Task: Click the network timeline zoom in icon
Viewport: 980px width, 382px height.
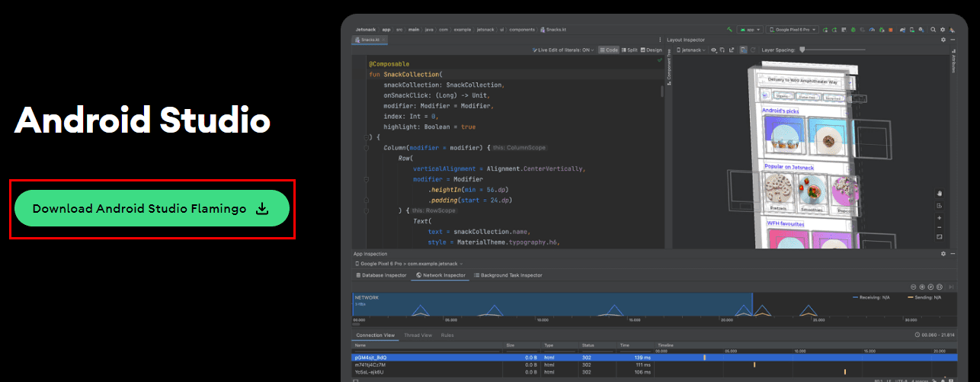Action: [922, 287]
